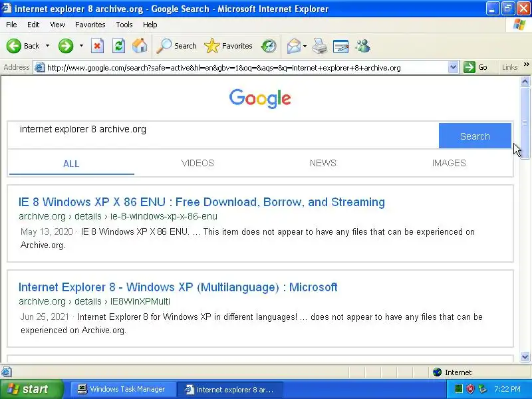Click the Edit page toolbar icon
This screenshot has width=532, height=399.
click(341, 46)
